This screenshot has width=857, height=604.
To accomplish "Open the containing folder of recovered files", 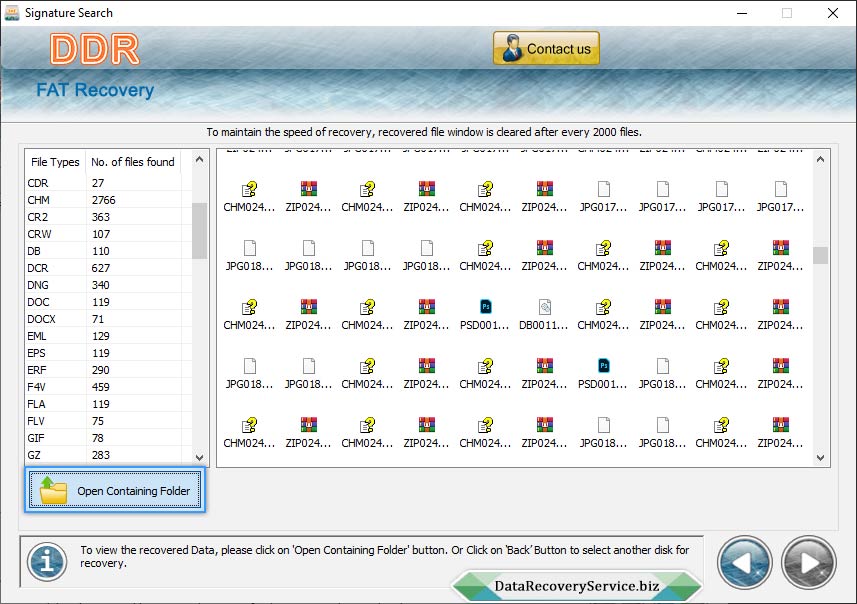I will (x=115, y=490).
